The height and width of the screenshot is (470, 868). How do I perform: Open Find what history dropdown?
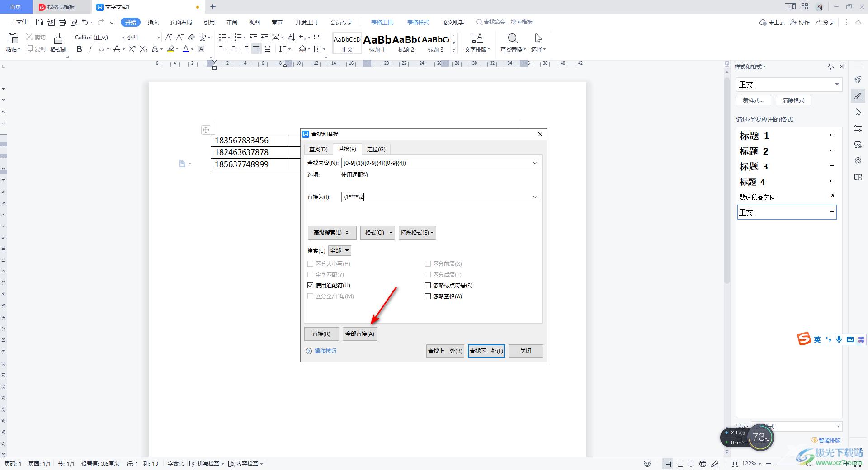[x=535, y=163]
